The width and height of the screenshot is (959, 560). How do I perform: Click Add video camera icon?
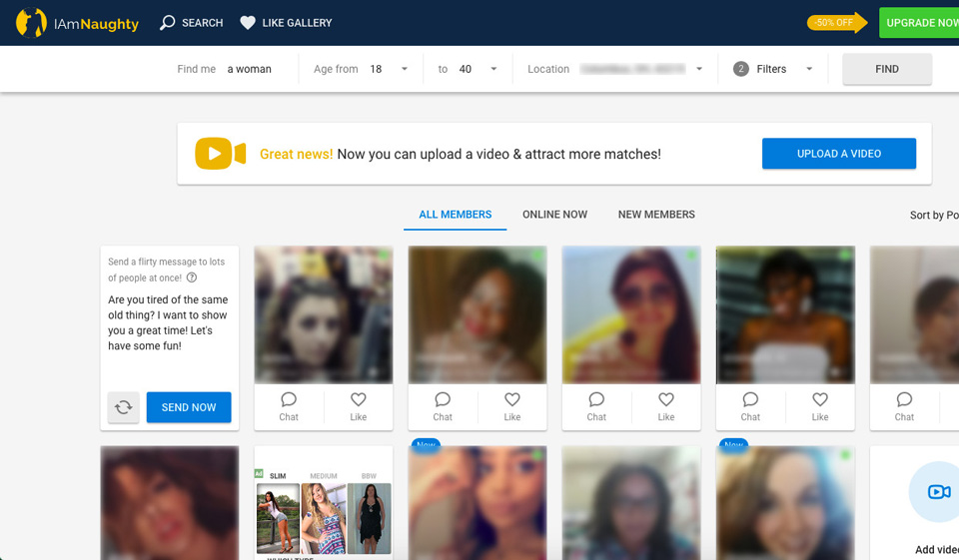click(938, 491)
